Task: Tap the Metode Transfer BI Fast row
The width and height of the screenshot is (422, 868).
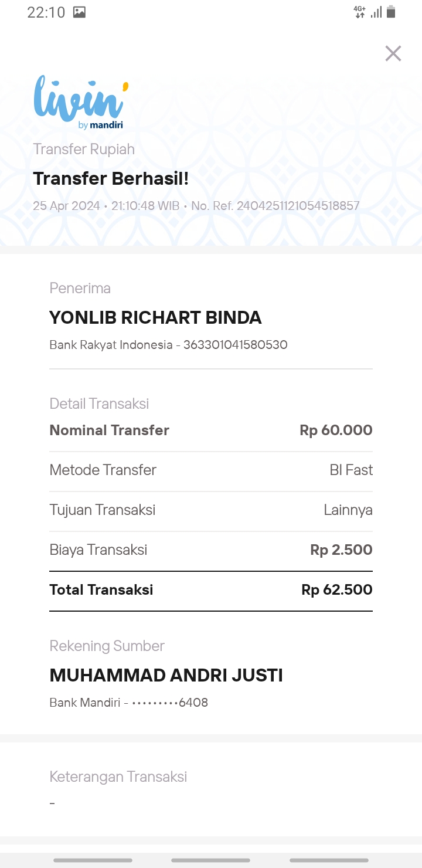Action: pyautogui.click(x=211, y=470)
